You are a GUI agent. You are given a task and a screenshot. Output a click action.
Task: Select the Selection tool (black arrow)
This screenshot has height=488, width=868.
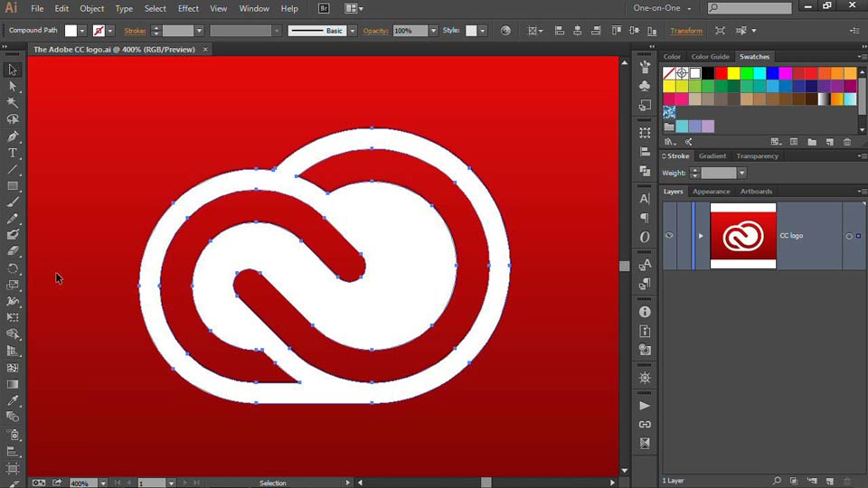(x=12, y=70)
